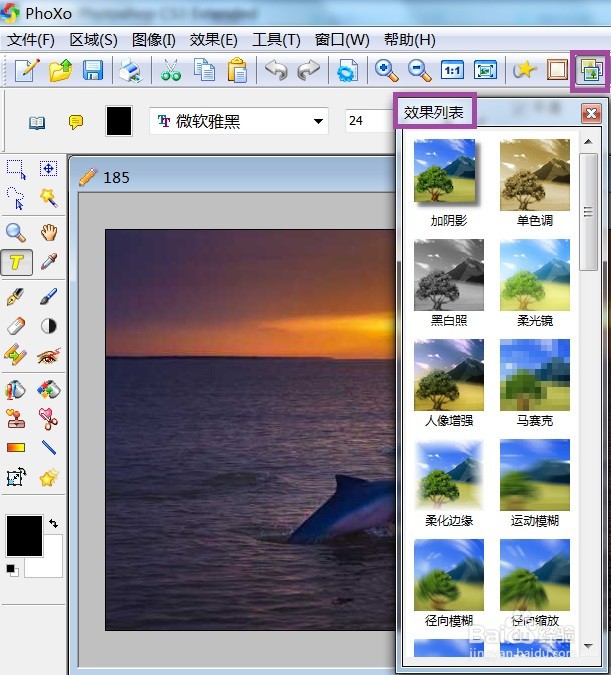Select the move tool
Viewport: 611px width, 675px height.
[x=49, y=168]
